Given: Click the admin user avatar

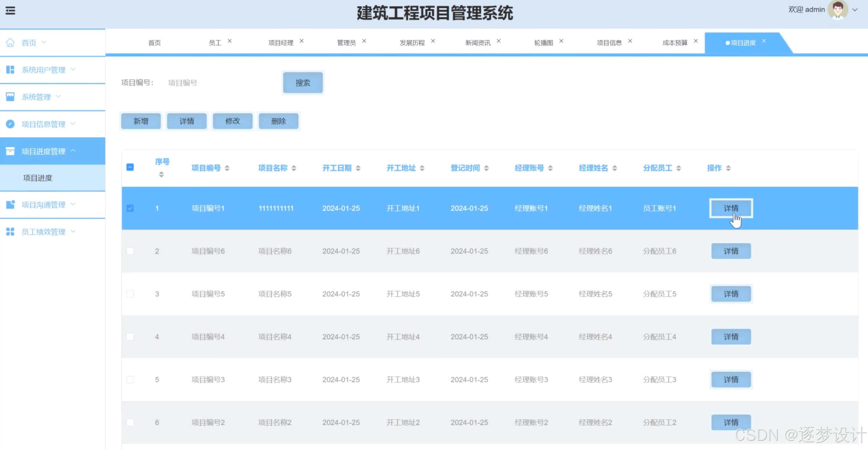Looking at the screenshot, I should tap(838, 10).
